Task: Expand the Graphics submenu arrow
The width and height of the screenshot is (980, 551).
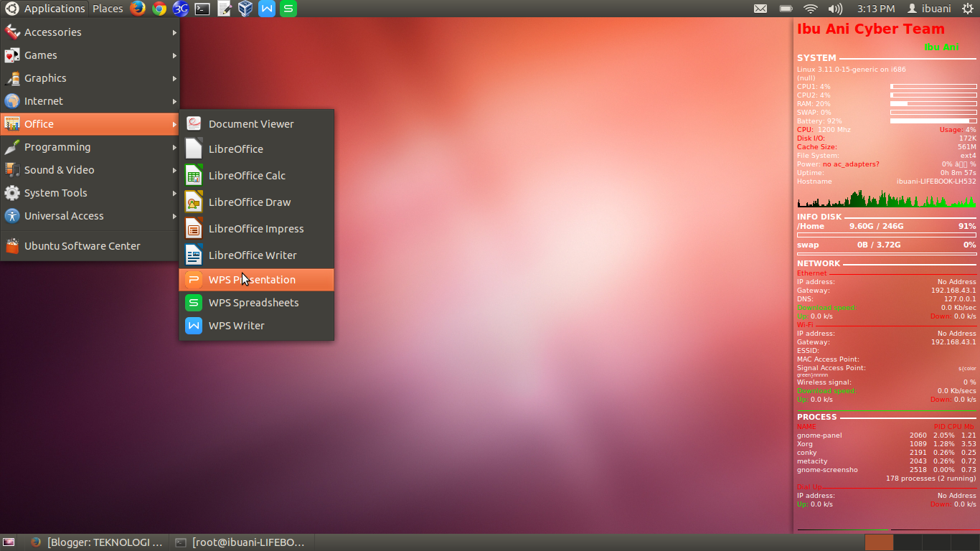Action: 174,78
